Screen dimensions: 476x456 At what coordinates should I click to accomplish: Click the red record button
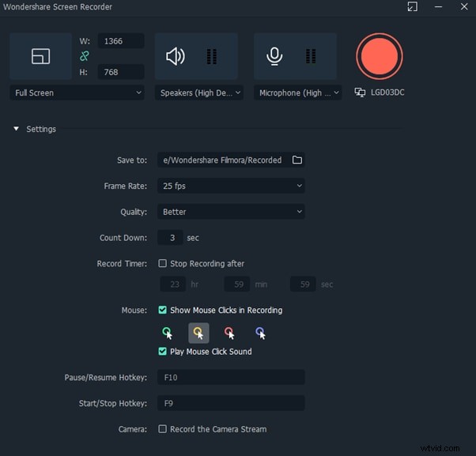click(379, 56)
